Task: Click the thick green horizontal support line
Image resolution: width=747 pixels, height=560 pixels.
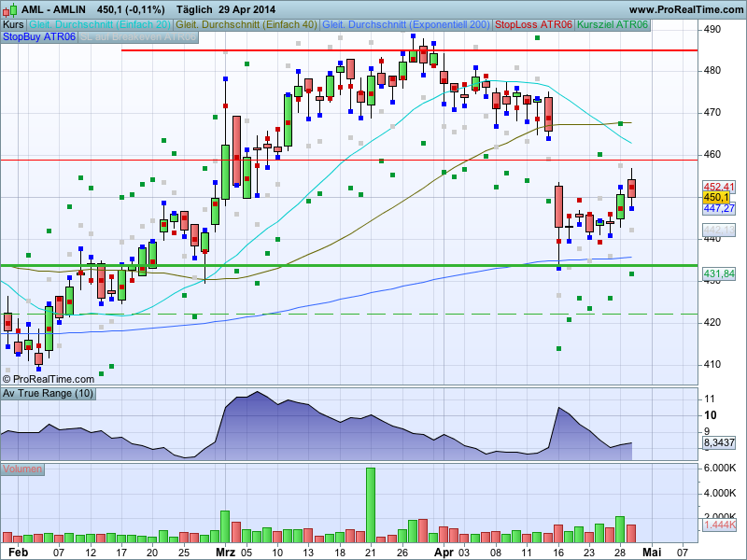Action: pyautogui.click(x=349, y=266)
